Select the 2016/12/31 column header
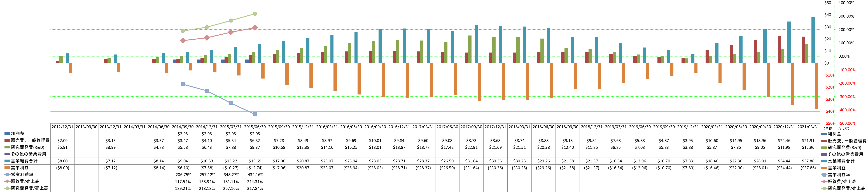 (399, 127)
